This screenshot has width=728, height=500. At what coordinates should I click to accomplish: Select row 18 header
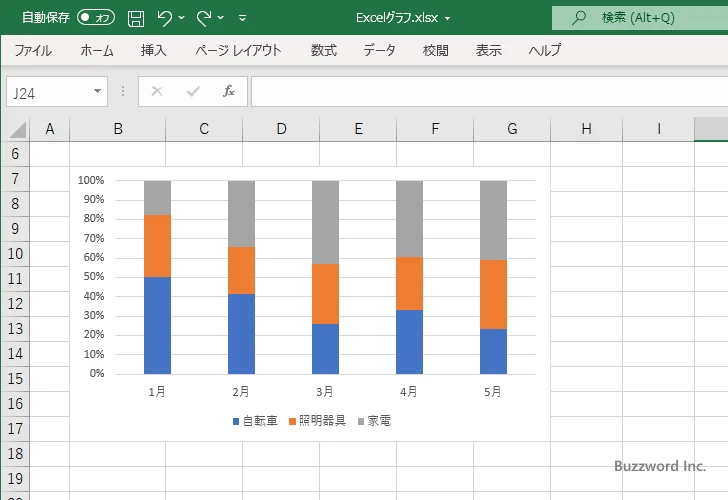15,454
